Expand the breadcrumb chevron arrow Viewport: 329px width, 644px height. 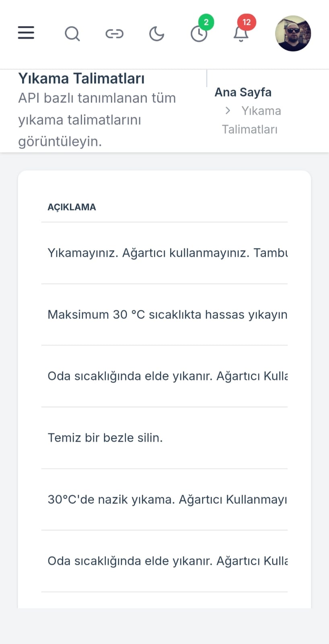[x=228, y=111]
